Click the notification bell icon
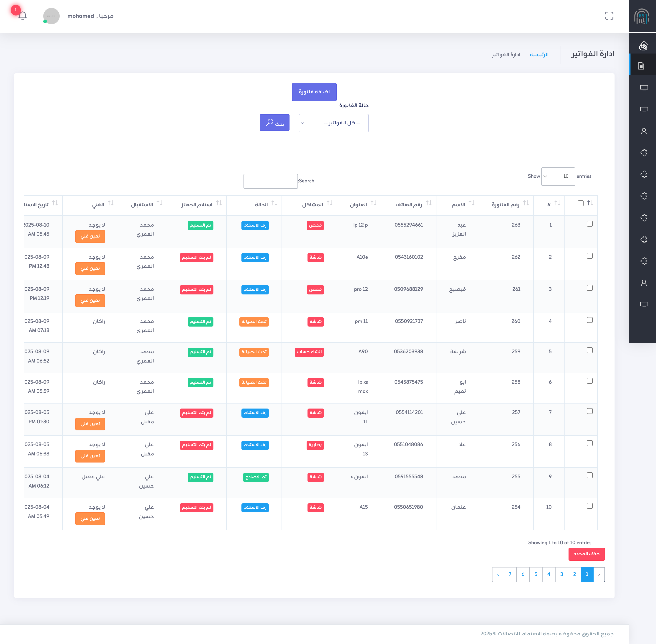 [23, 16]
